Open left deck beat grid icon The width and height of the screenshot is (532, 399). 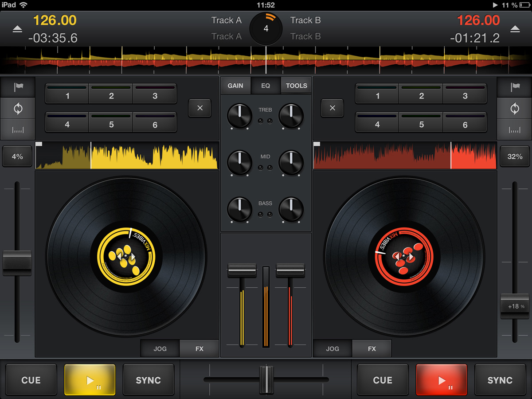(x=18, y=130)
